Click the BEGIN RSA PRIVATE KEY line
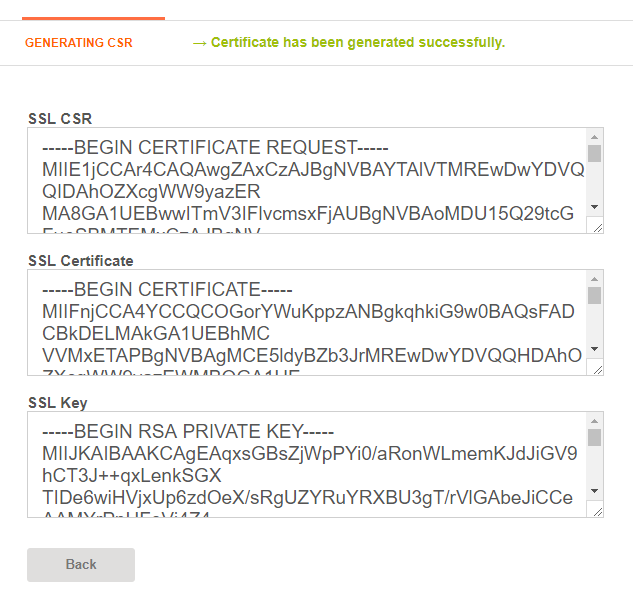The height and width of the screenshot is (607, 633). (188, 431)
